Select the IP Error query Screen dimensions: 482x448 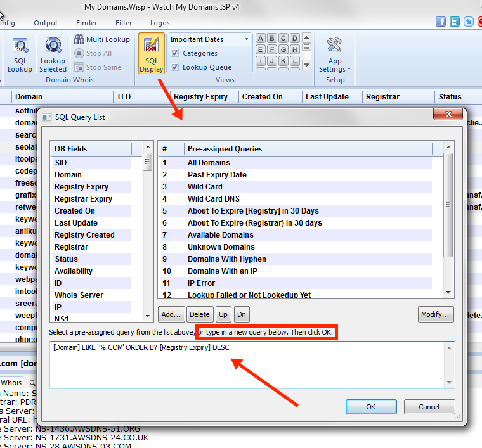tap(296, 283)
